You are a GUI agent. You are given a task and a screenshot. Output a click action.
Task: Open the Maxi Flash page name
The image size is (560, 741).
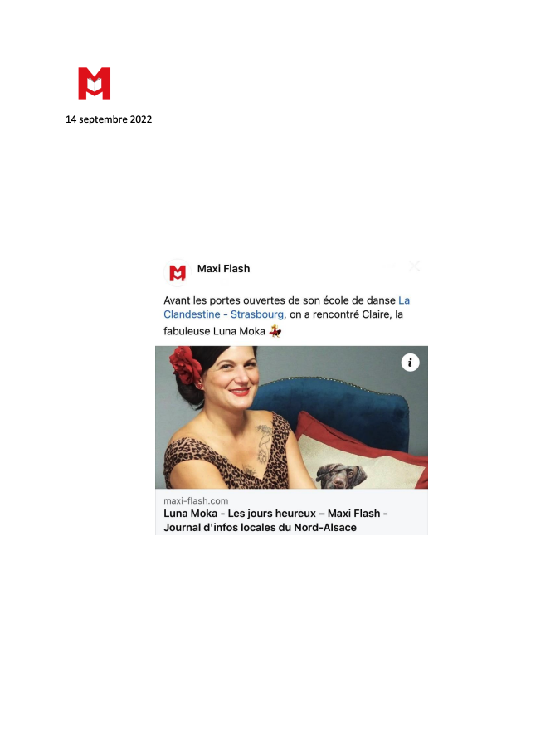tap(223, 268)
